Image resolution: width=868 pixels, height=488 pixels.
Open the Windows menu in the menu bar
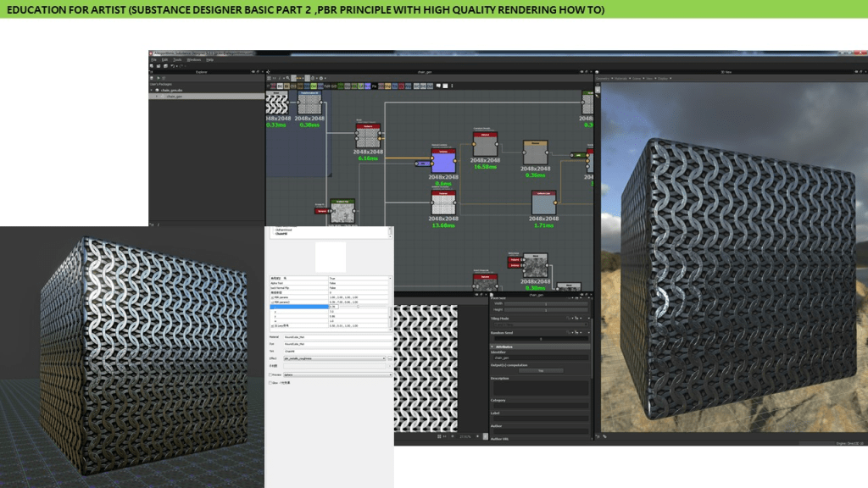(x=193, y=59)
